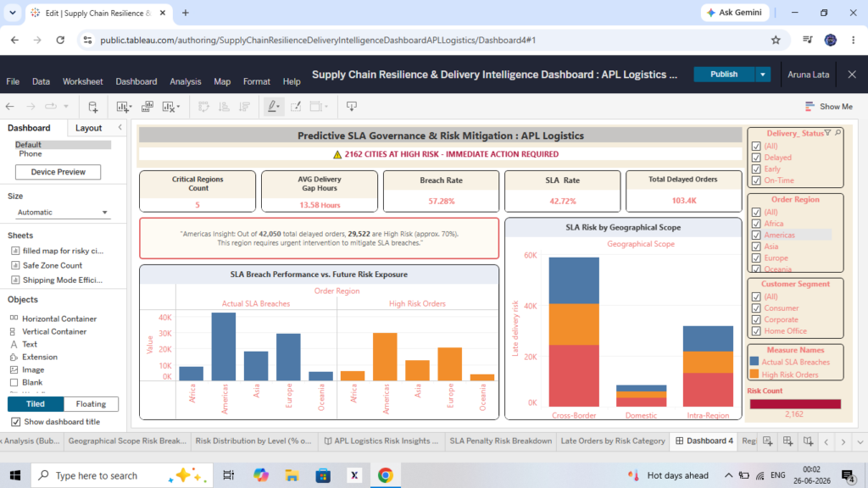Click filter icon on Delivery_Status card

point(828,133)
